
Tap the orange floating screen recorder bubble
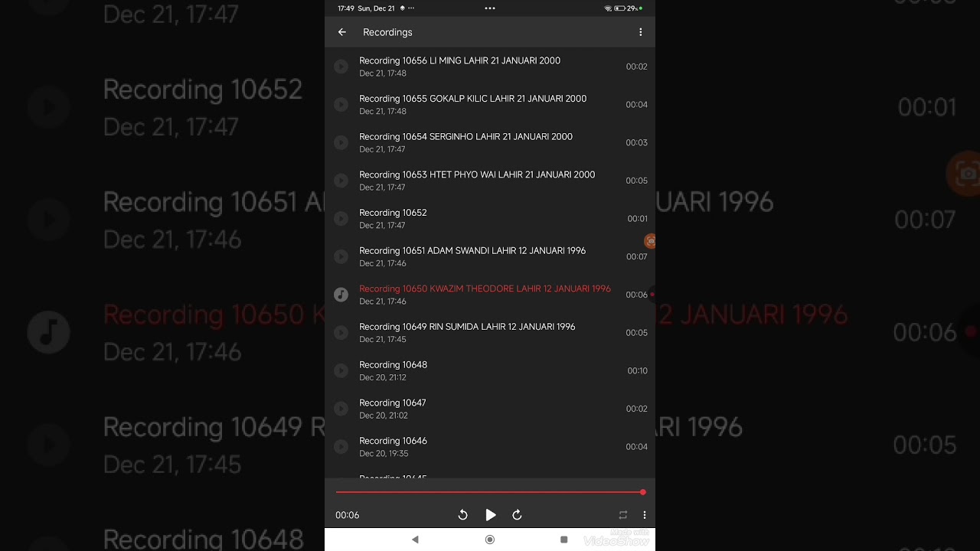[x=650, y=241]
